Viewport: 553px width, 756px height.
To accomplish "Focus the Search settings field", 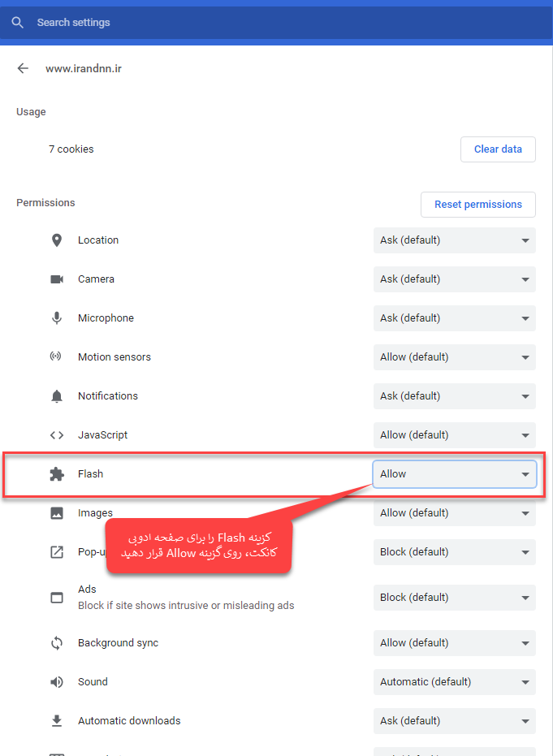I will [x=276, y=23].
